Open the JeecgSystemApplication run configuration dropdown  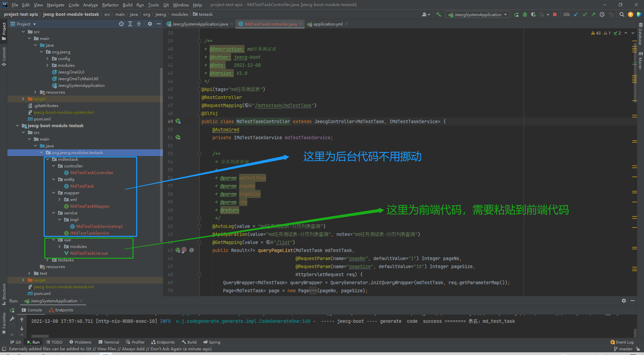(477, 14)
